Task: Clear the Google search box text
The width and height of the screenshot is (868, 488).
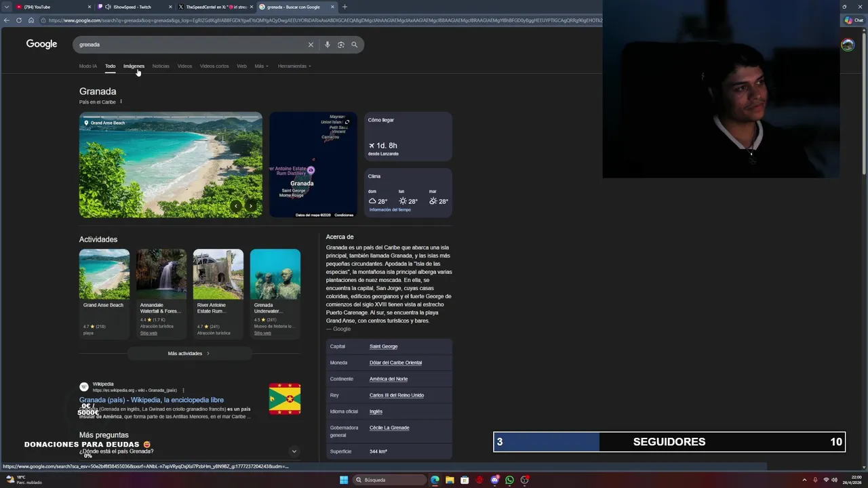Action: click(x=311, y=45)
